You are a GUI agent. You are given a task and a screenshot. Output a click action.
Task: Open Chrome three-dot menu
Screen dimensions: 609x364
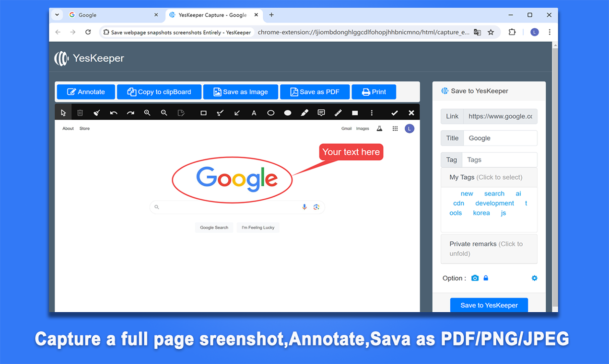(550, 32)
